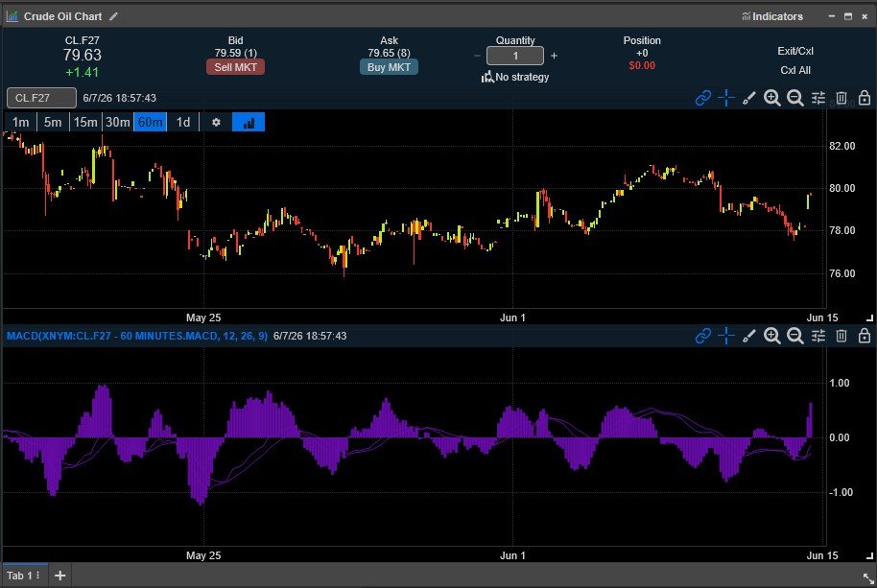The height and width of the screenshot is (588, 877).
Task: Open the No strategy selector
Action: [x=515, y=77]
